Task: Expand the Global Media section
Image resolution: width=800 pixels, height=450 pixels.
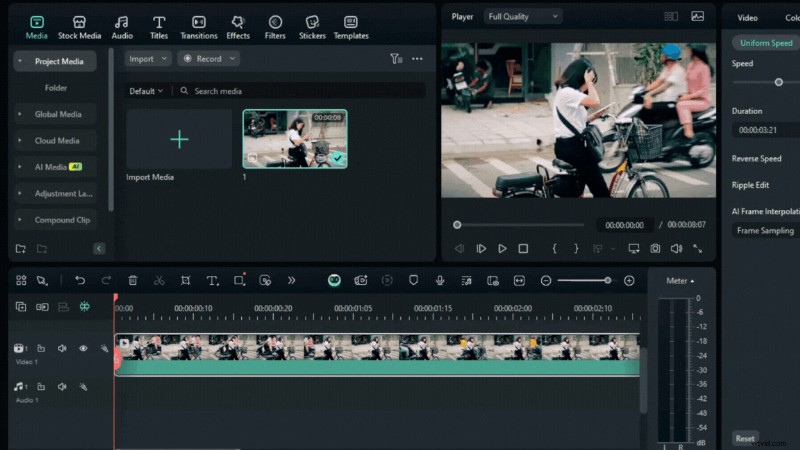Action: tap(20, 114)
